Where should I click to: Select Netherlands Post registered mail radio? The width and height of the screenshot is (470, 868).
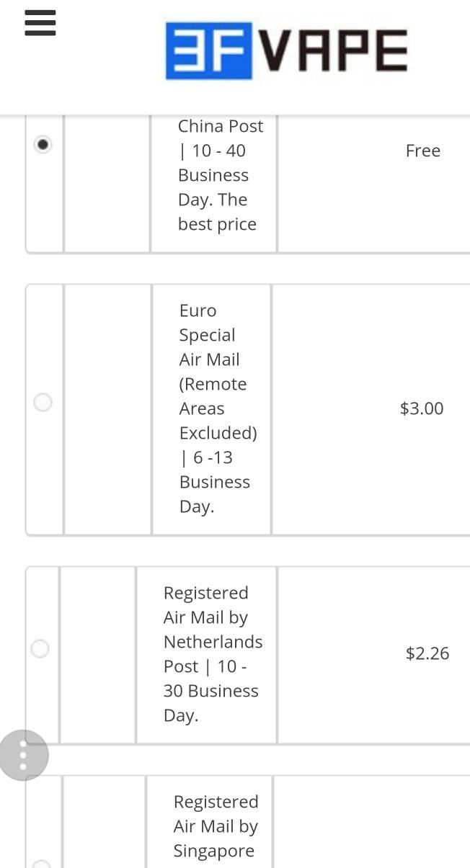click(x=40, y=649)
